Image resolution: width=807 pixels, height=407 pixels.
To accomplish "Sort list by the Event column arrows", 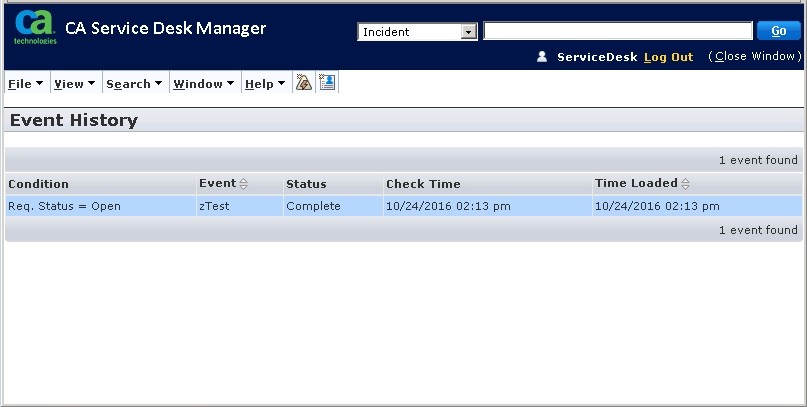I will 244,184.
